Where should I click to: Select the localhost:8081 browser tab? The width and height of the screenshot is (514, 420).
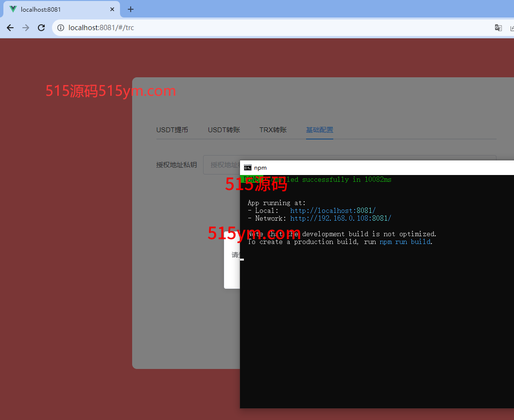58,9
